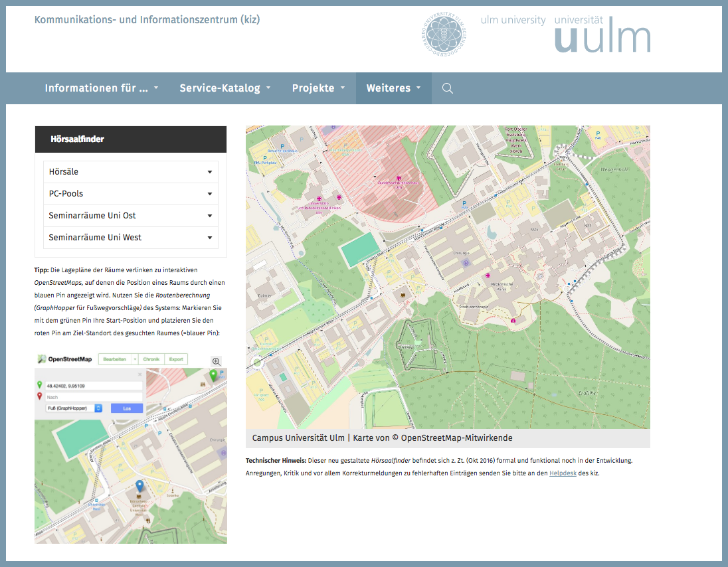Viewport: 728px width, 567px height.
Task: Click the blue Los button in the thumbnail
Action: [127, 408]
